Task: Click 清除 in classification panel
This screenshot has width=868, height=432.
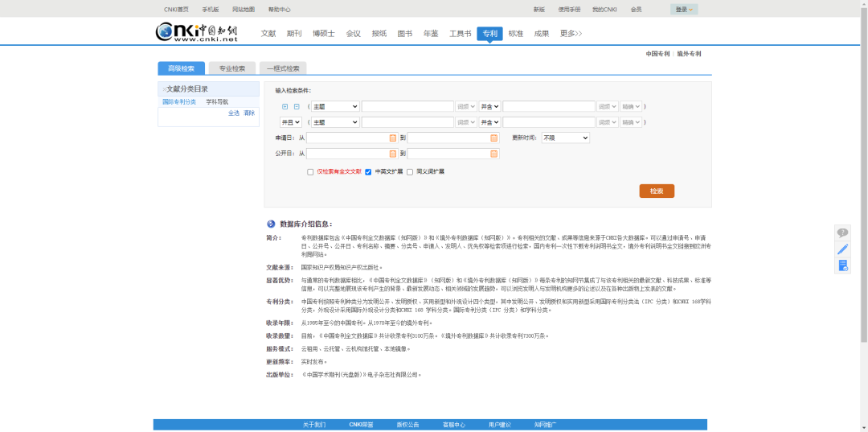Action: pyautogui.click(x=249, y=113)
